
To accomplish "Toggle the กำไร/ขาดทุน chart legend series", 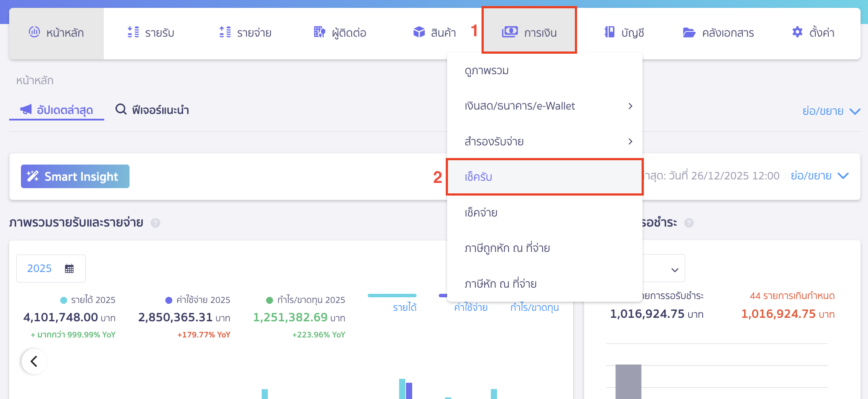I will [x=534, y=307].
